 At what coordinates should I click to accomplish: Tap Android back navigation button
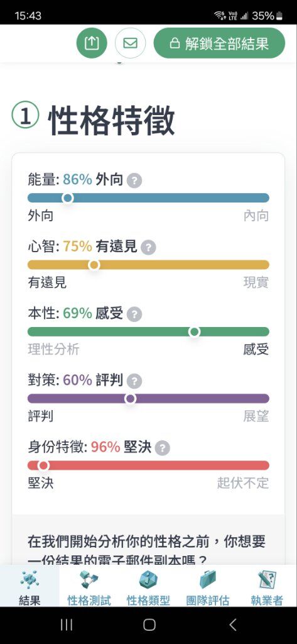point(232,625)
